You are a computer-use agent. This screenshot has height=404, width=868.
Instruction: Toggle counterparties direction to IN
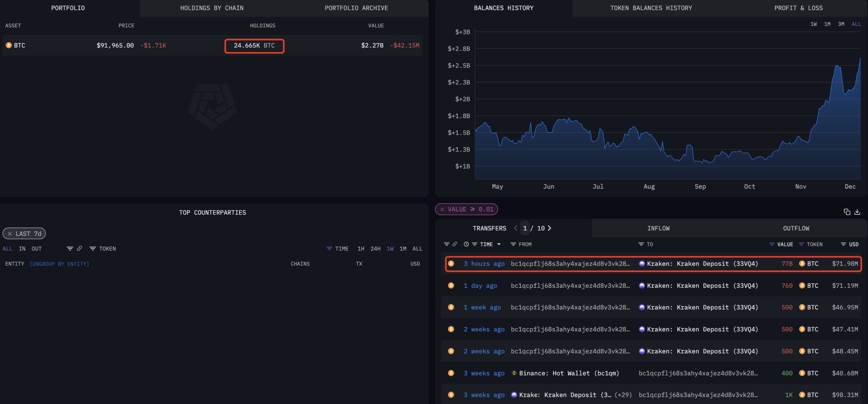click(22, 248)
